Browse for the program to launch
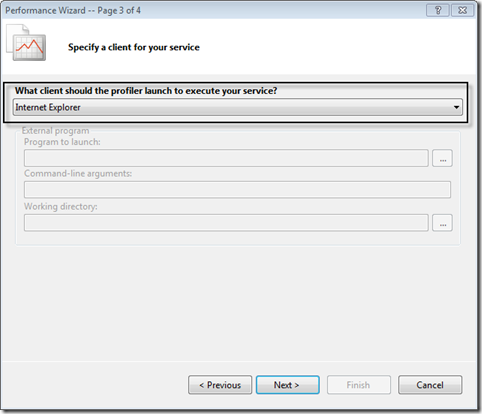Image resolution: width=482 pixels, height=414 pixels. pos(442,158)
